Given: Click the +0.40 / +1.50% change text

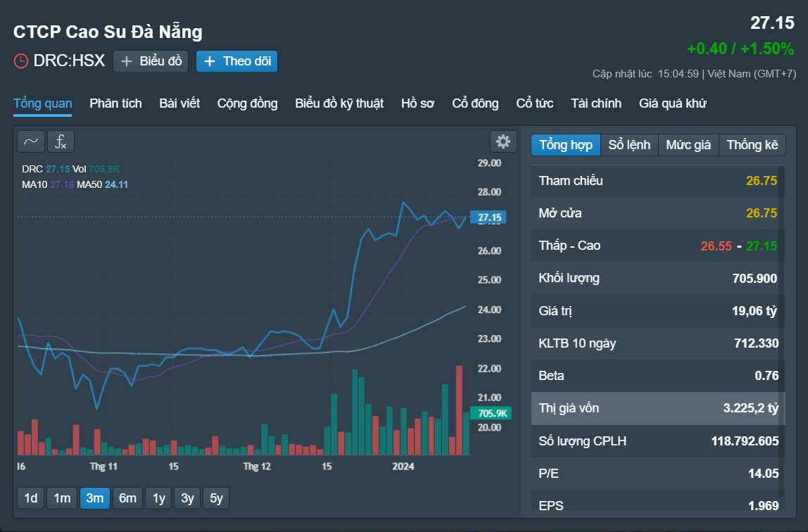Looking at the screenshot, I should pos(740,49).
